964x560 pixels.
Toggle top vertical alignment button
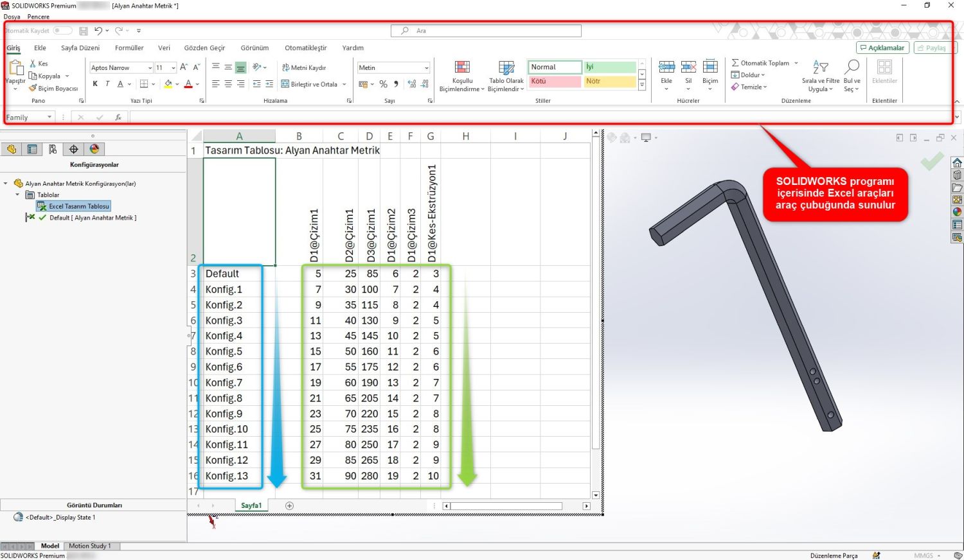[216, 67]
